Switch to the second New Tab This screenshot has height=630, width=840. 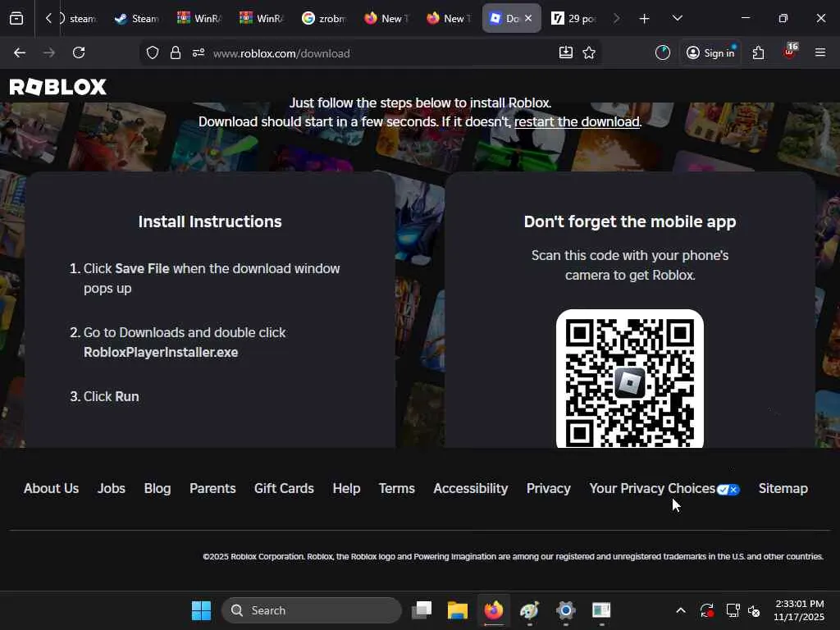tap(449, 19)
